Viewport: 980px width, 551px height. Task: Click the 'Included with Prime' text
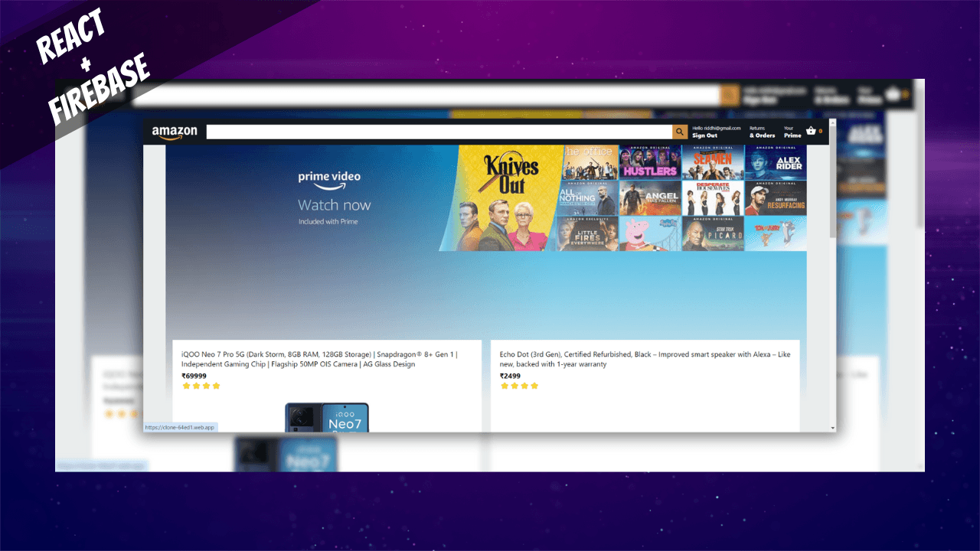coord(328,222)
